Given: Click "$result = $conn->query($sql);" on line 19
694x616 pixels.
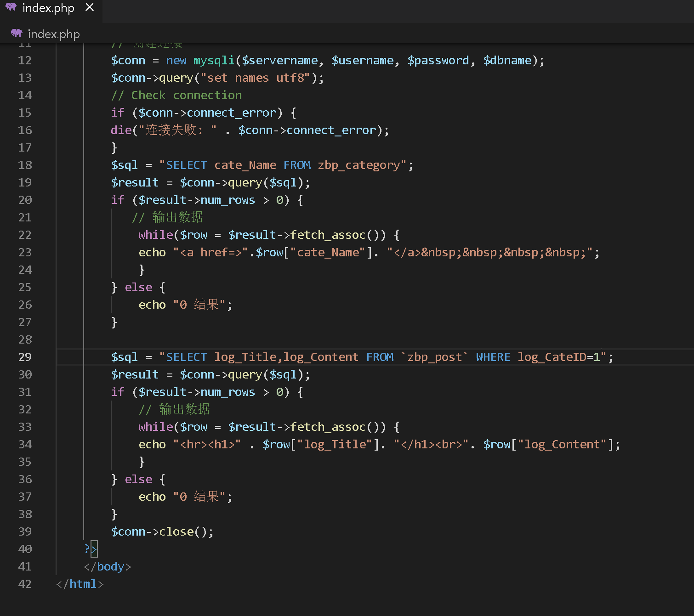Looking at the screenshot, I should click(210, 182).
